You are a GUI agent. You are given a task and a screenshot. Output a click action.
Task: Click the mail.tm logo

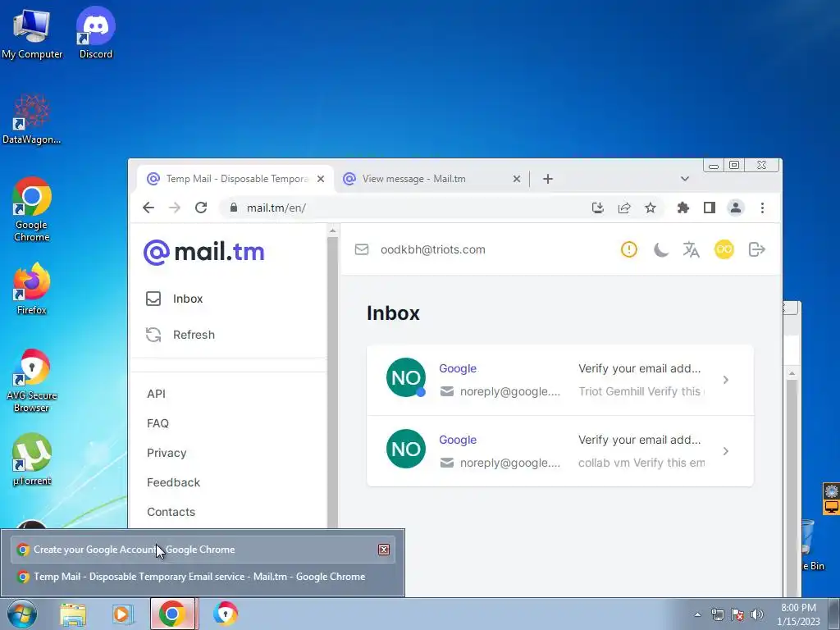[x=203, y=252]
